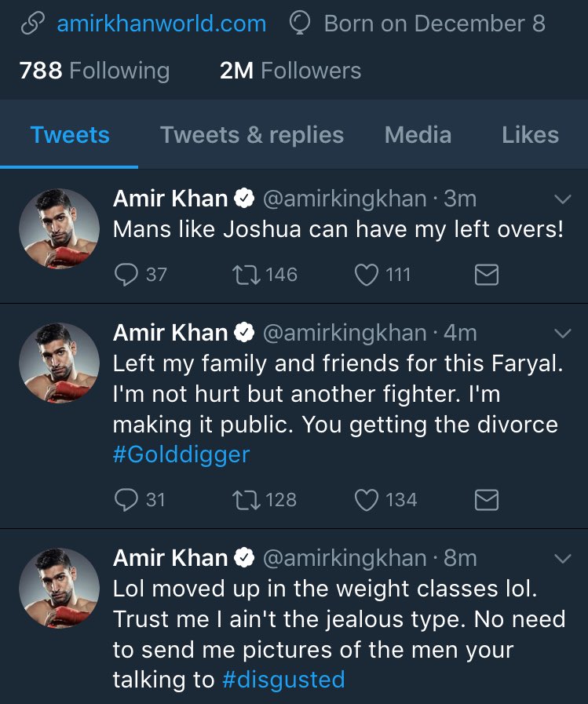This screenshot has width=588, height=704.
Task: Share the #Golddigger tweet by message
Action: point(487,500)
